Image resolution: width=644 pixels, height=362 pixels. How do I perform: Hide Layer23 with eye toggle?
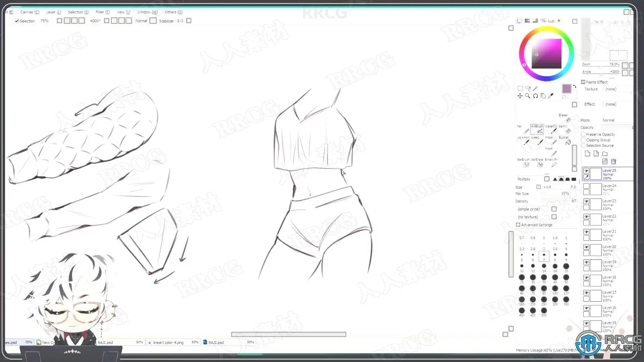pyautogui.click(x=586, y=201)
